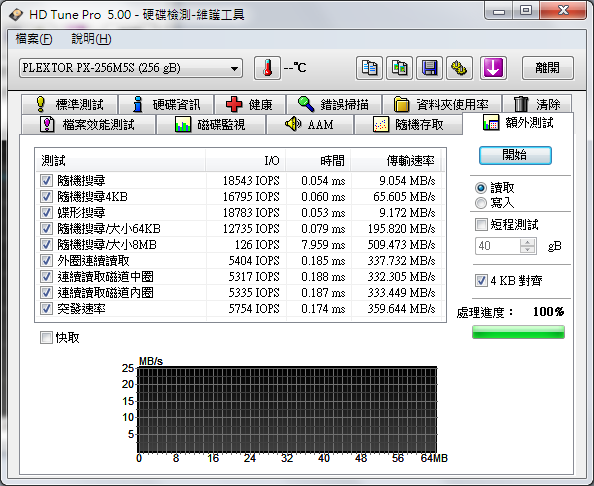Copy text results to clipboard icon
The width and height of the screenshot is (594, 486).
369,68
